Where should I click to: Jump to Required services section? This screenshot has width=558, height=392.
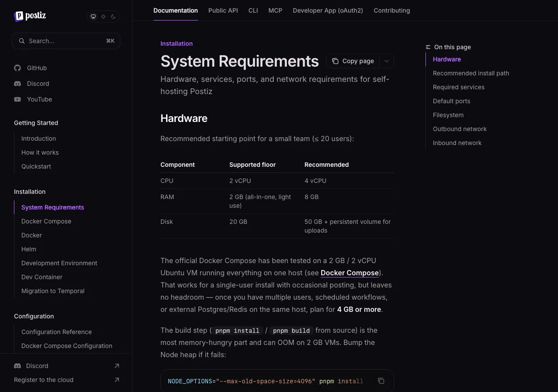click(x=459, y=87)
